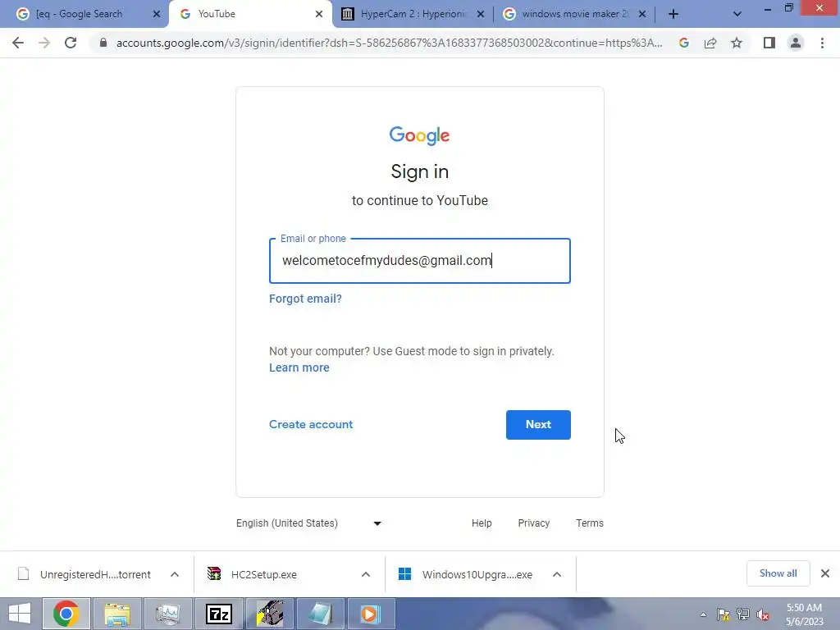Close the windows movie maker tab
Viewport: 840px width, 630px height.
pyautogui.click(x=642, y=14)
